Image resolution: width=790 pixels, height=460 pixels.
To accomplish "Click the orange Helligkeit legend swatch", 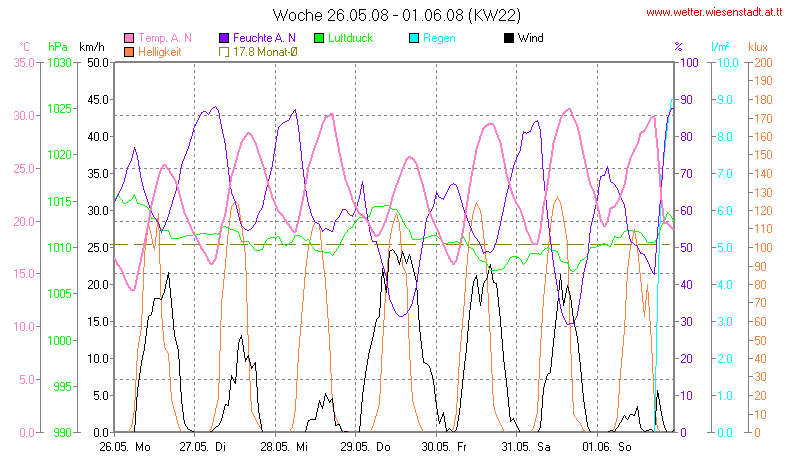I will point(129,52).
